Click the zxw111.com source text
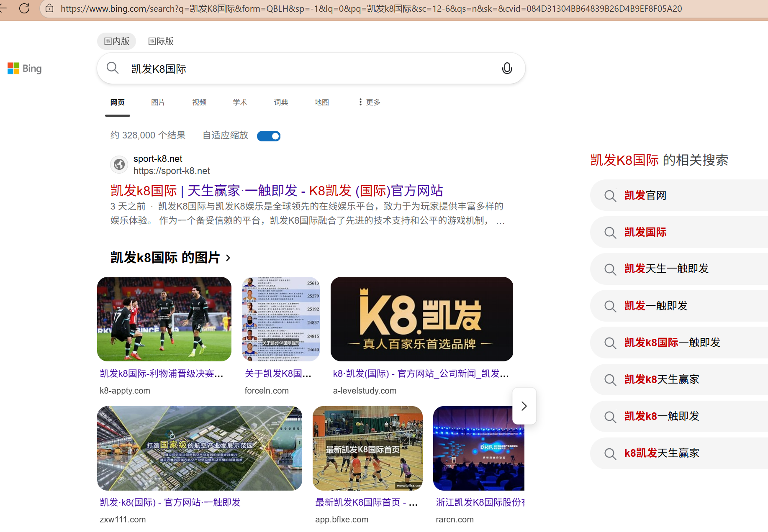 click(x=123, y=519)
